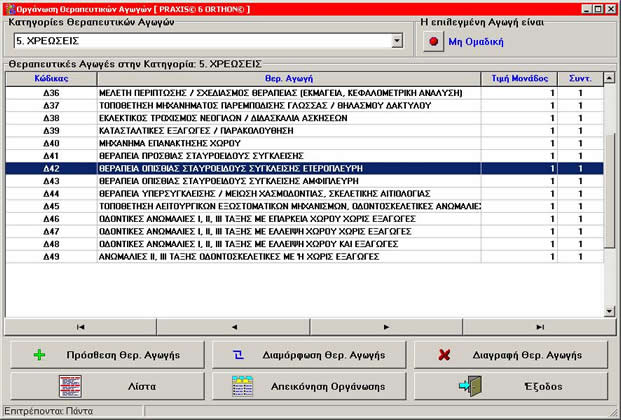Go to previous record arrow
621x420 pixels.
pyautogui.click(x=233, y=326)
